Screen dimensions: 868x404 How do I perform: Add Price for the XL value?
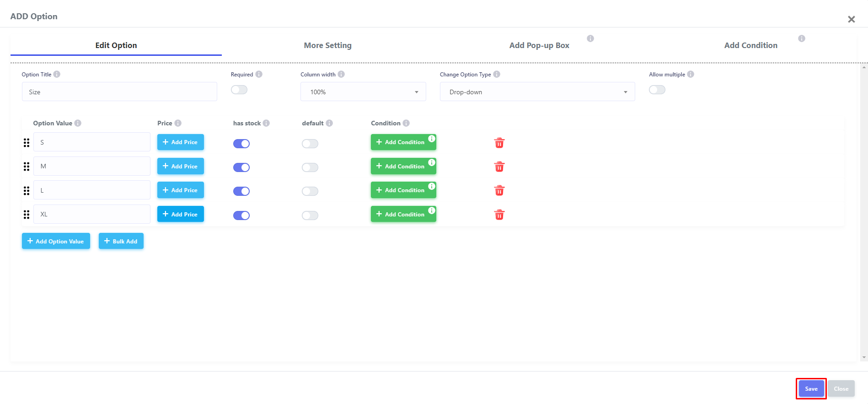[x=181, y=214]
